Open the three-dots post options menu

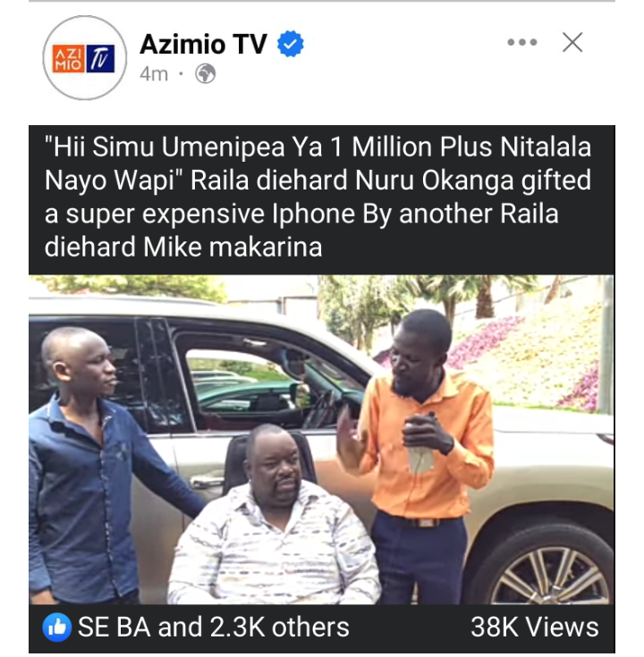click(522, 42)
